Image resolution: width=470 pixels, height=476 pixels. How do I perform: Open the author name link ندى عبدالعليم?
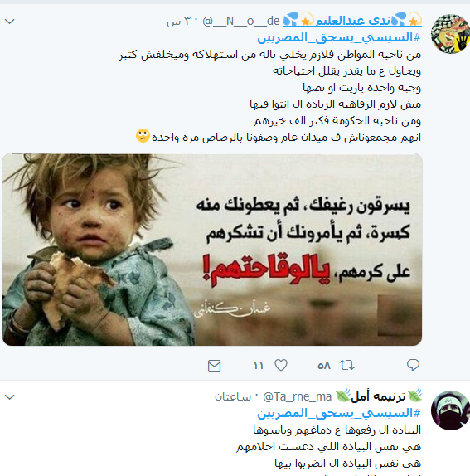tap(352, 21)
